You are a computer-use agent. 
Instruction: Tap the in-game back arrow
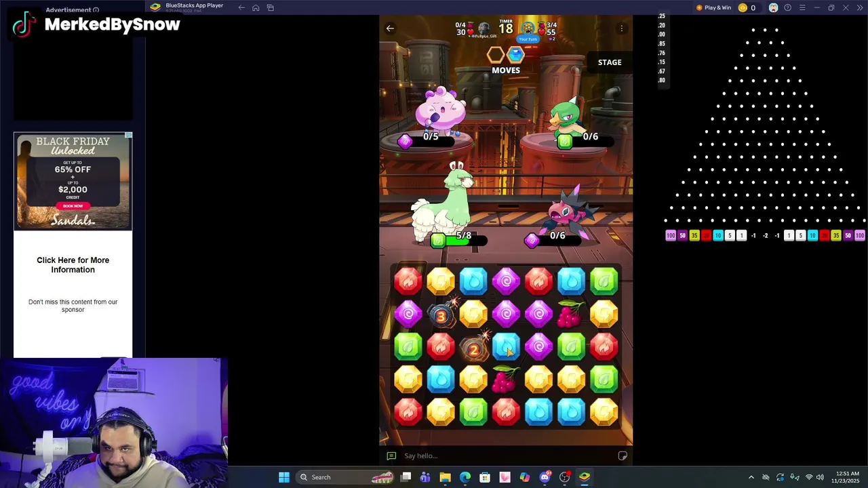pos(390,28)
